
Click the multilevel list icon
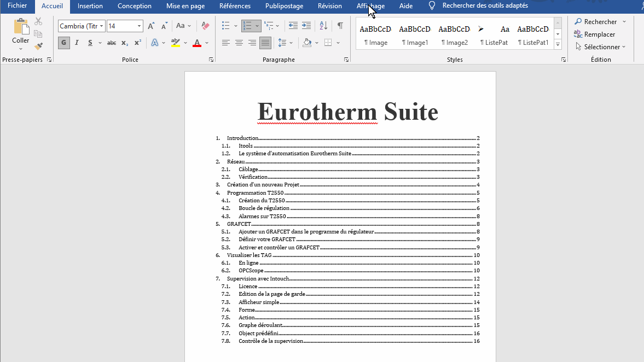pyautogui.click(x=269, y=26)
